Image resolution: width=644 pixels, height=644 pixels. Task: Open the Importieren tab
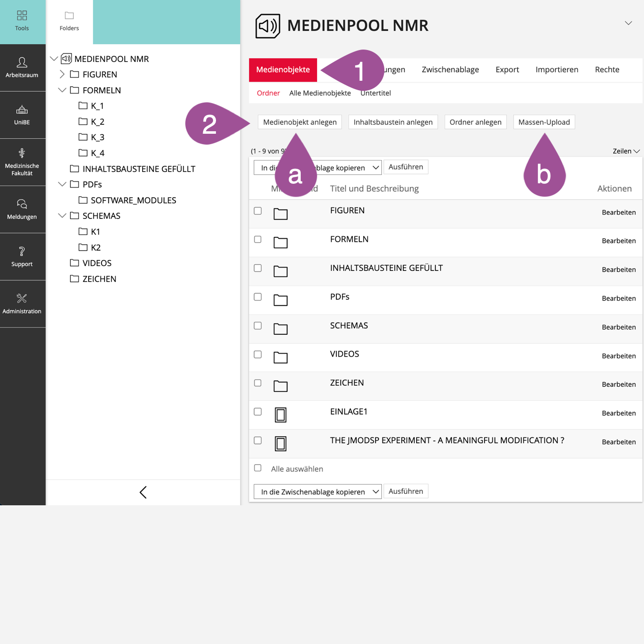click(x=556, y=70)
